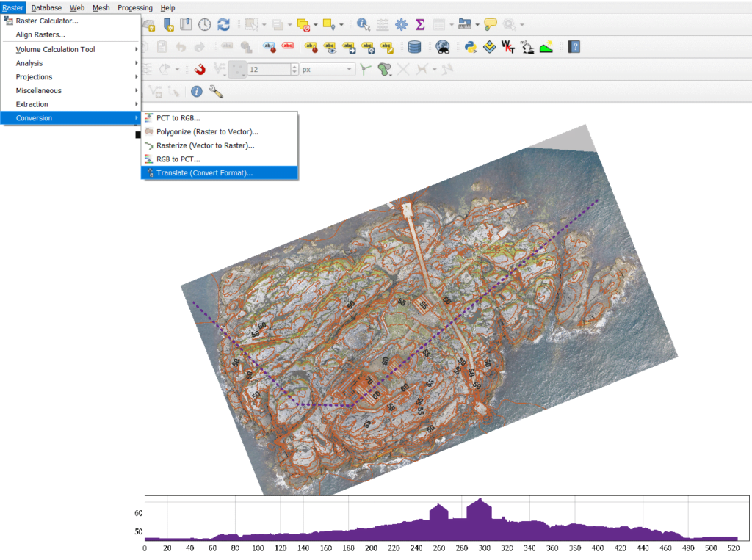Click the snapping tolerance field showing 12
752x560 pixels.
click(x=268, y=70)
